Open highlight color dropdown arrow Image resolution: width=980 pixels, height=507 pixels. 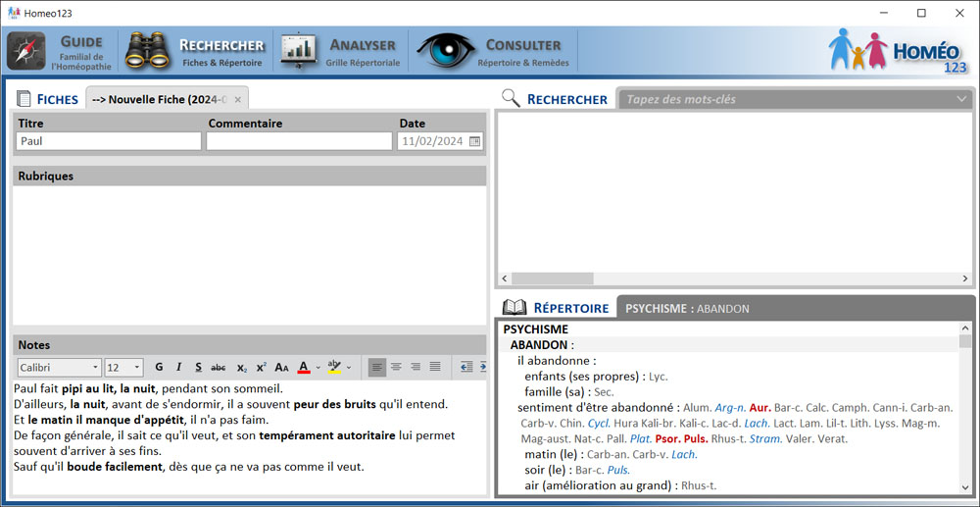pyautogui.click(x=349, y=368)
